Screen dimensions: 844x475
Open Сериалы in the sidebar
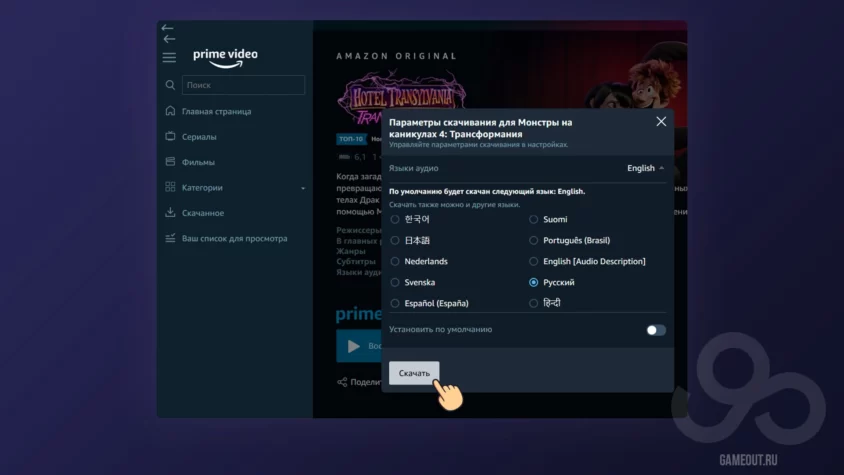click(199, 137)
